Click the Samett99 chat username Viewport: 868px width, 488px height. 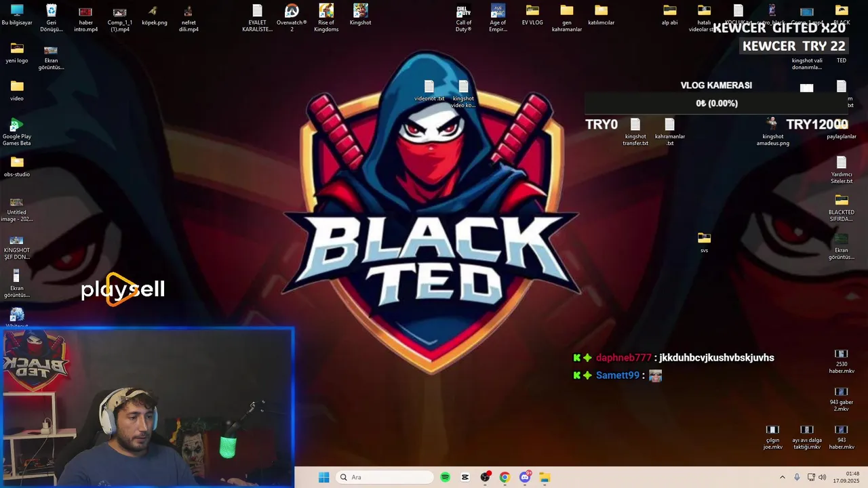point(617,375)
